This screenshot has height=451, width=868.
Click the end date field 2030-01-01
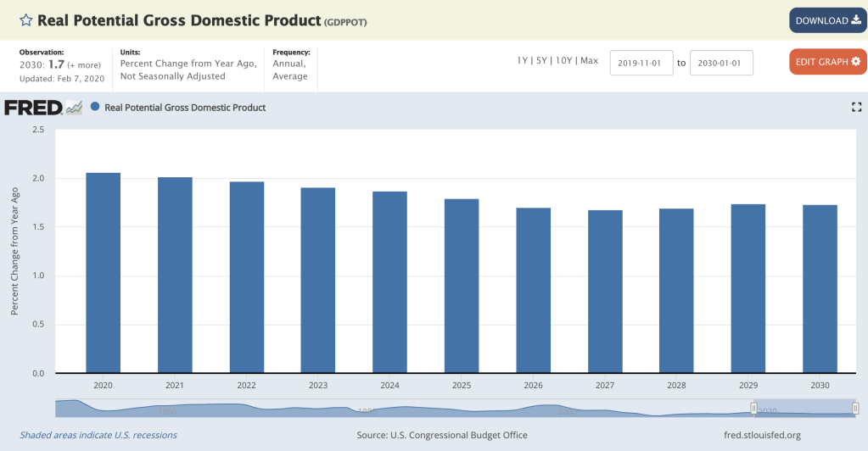pos(720,63)
